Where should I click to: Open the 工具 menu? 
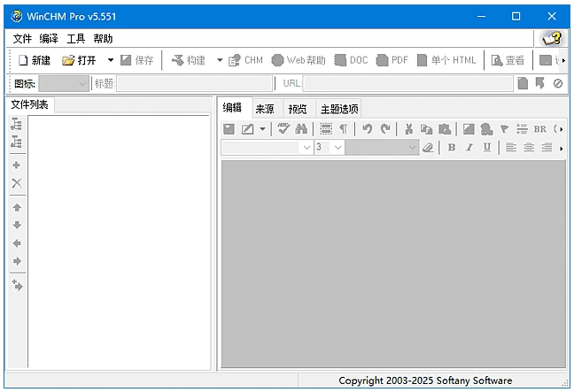[76, 39]
